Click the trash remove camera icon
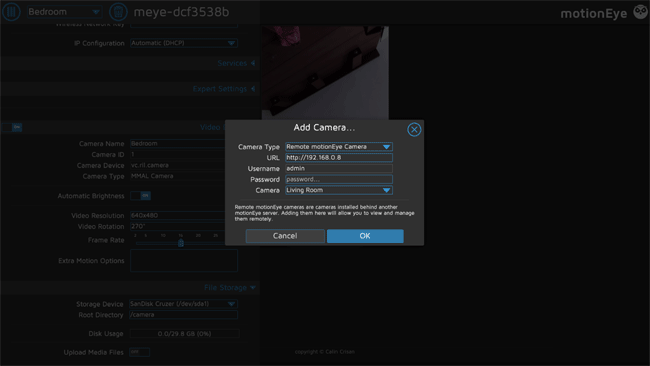 (x=118, y=12)
